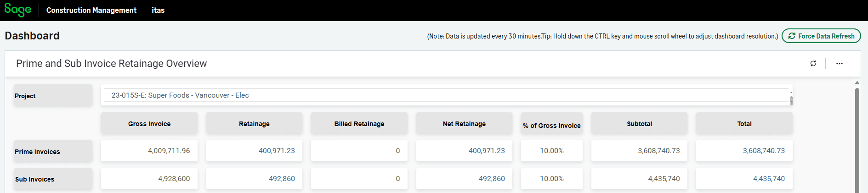Open the Construction Management menu item
This screenshot has height=193, width=868.
point(91,10)
